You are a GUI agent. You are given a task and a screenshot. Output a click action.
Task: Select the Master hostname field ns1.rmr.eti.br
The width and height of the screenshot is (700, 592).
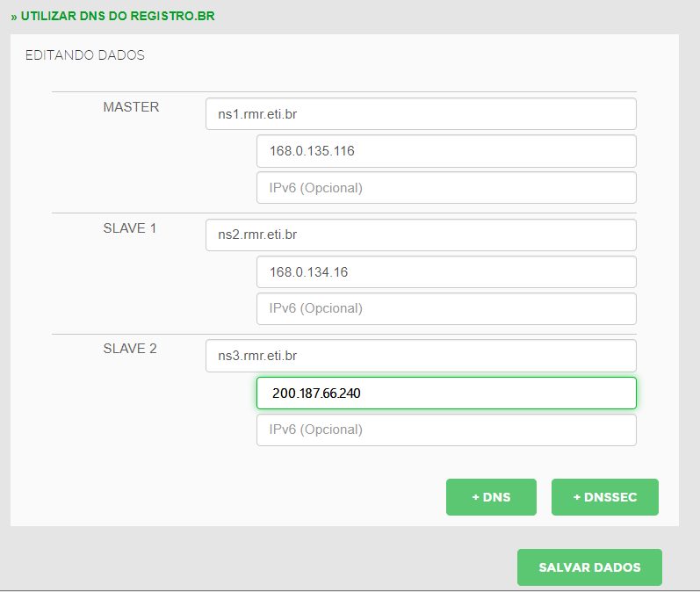(x=421, y=114)
